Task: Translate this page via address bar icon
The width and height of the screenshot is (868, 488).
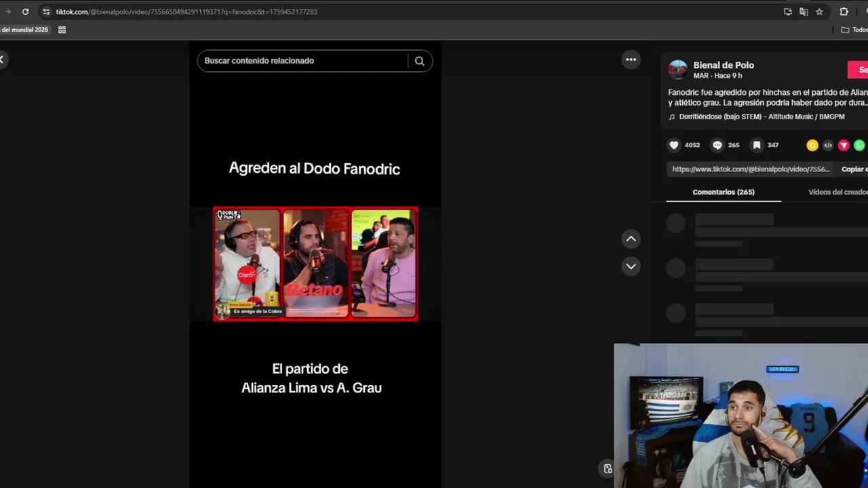Action: pyautogui.click(x=804, y=12)
